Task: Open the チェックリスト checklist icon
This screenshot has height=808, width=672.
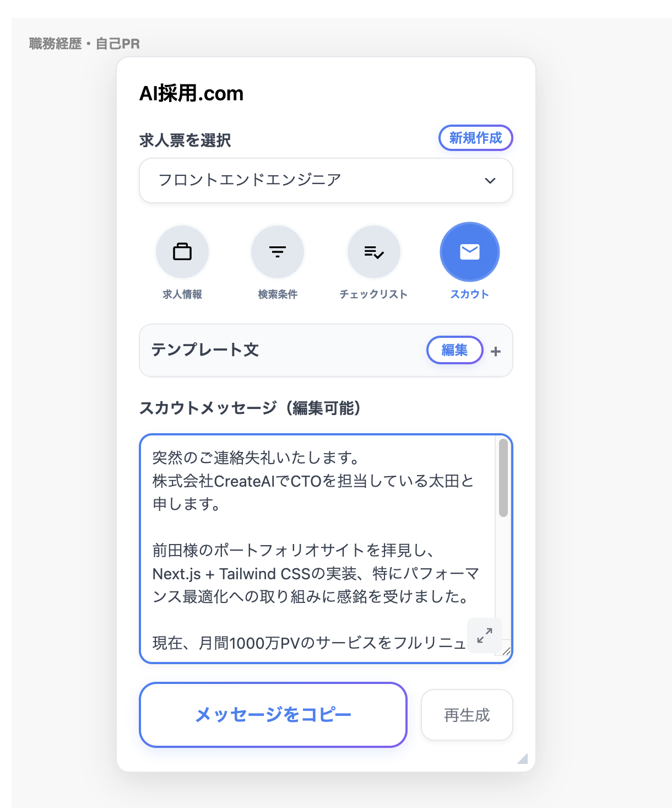Action: click(373, 252)
